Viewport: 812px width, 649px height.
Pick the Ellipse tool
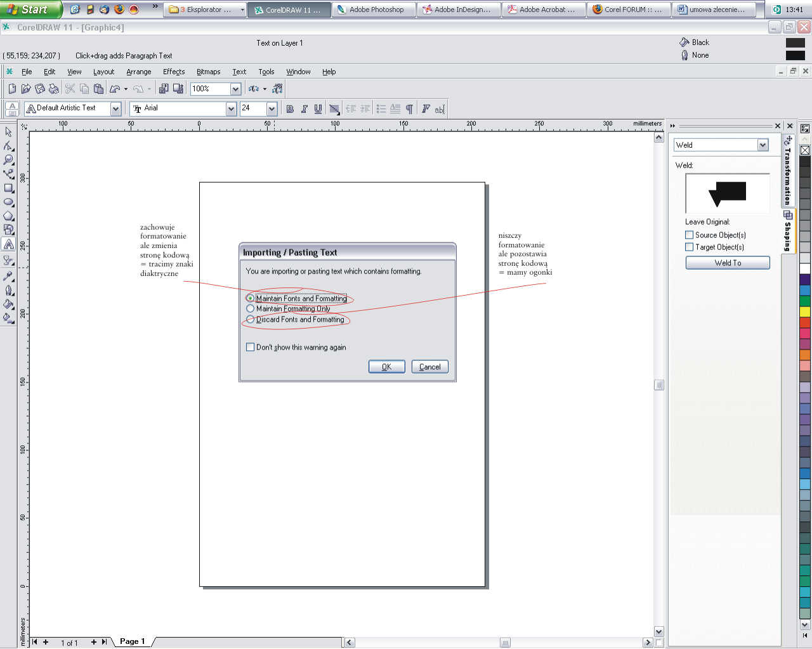tap(8, 202)
